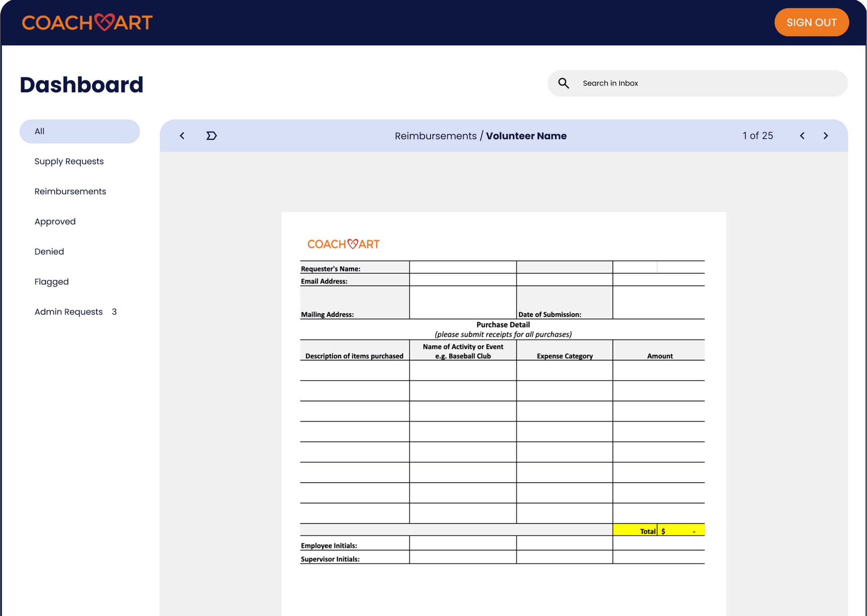This screenshot has width=867, height=616.
Task: Go back using left arrow icon
Action: [x=182, y=136]
